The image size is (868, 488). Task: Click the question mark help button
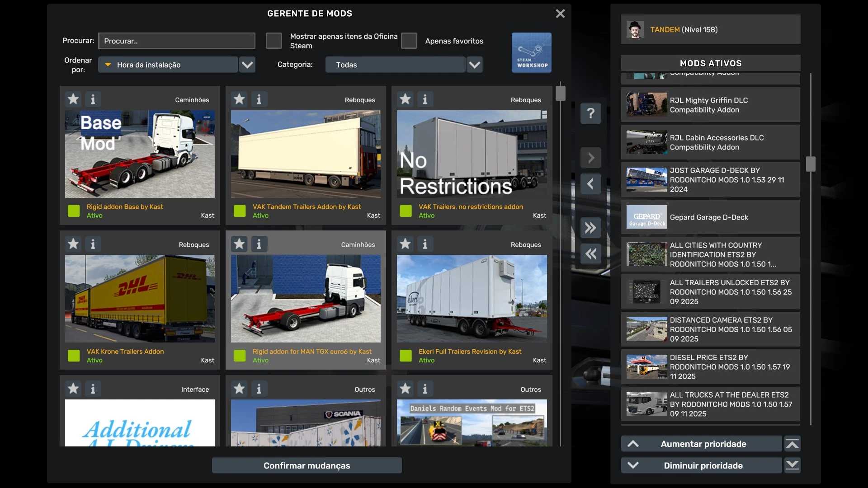click(590, 113)
